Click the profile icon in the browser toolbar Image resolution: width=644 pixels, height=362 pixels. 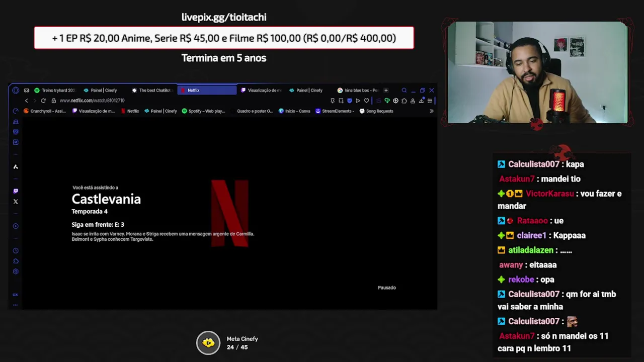point(413,101)
